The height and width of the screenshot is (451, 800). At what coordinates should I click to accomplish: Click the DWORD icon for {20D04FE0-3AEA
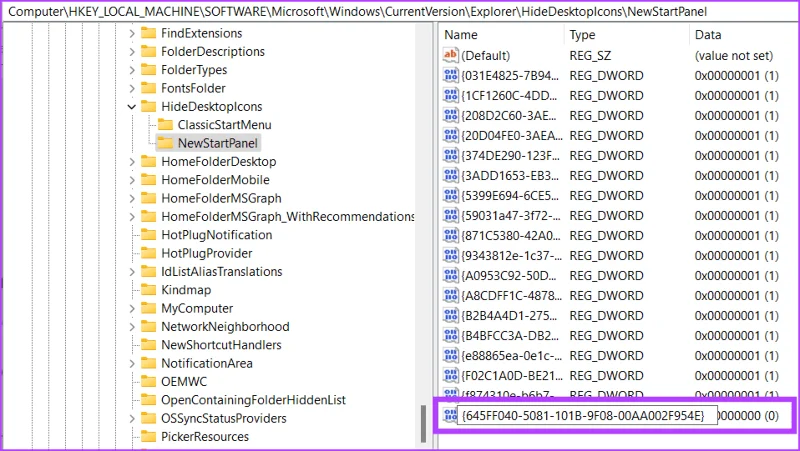tap(451, 135)
